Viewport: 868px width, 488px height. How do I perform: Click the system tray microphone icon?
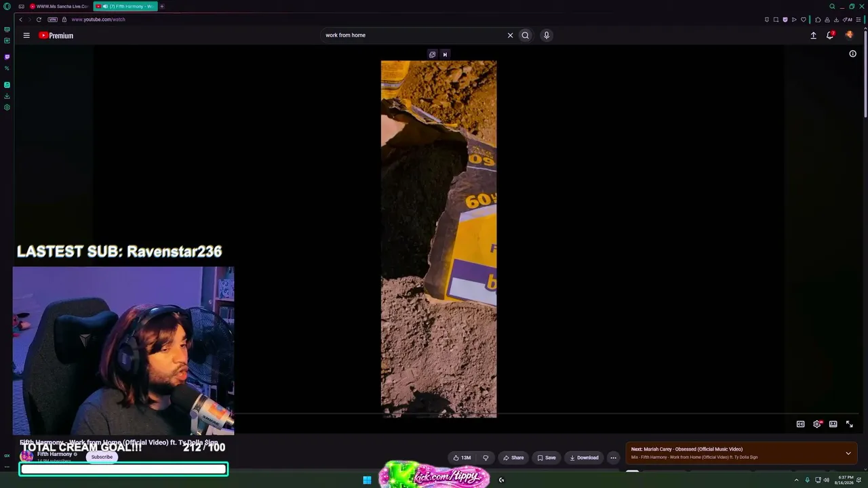point(807,480)
